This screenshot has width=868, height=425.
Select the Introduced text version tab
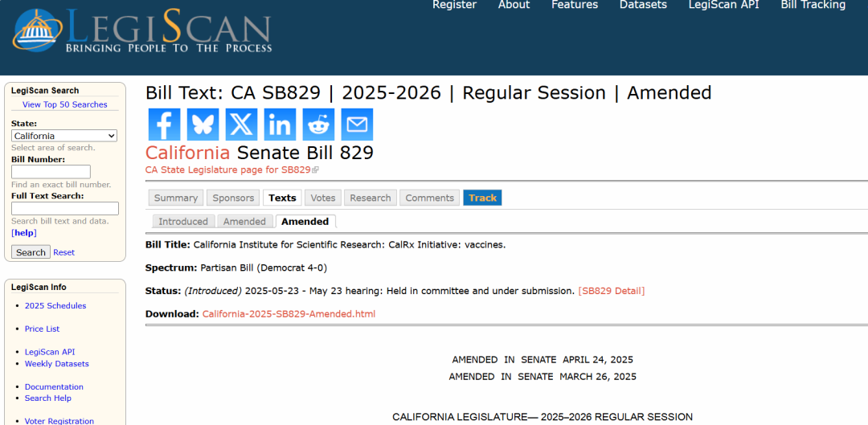pos(183,222)
